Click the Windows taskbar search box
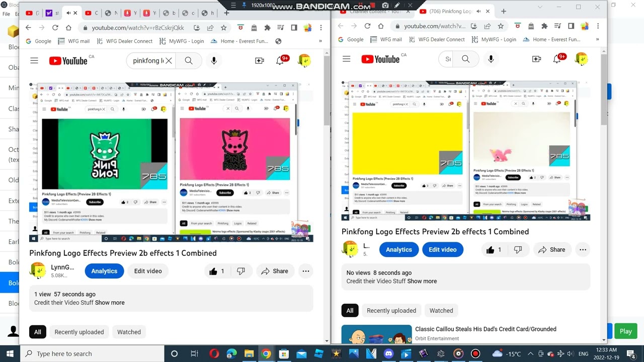This screenshot has height=362, width=644. (x=93, y=353)
